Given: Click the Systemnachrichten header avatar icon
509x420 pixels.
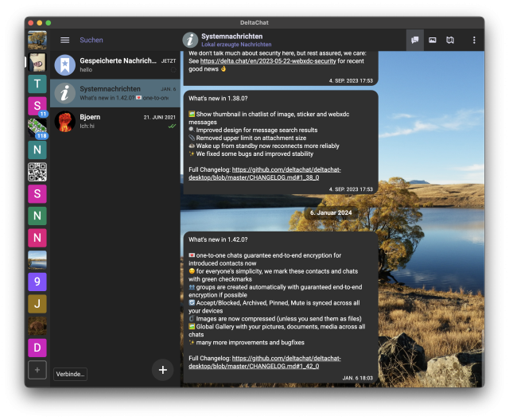Looking at the screenshot, I should 190,40.
